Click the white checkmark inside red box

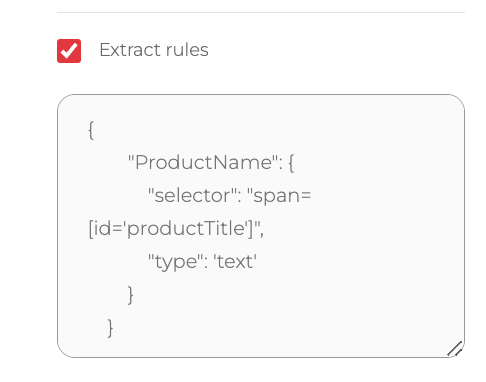tap(69, 51)
